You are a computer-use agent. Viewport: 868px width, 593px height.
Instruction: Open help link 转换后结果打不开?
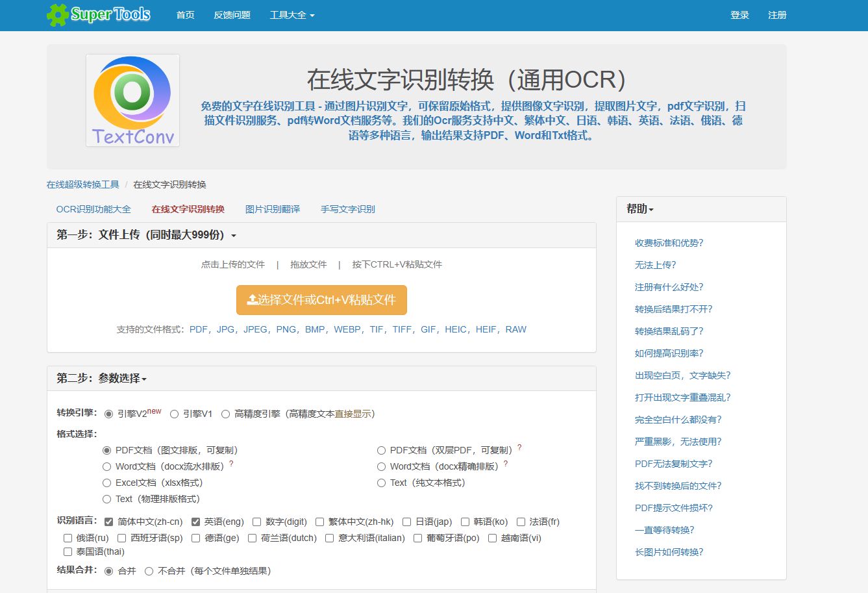[674, 309]
